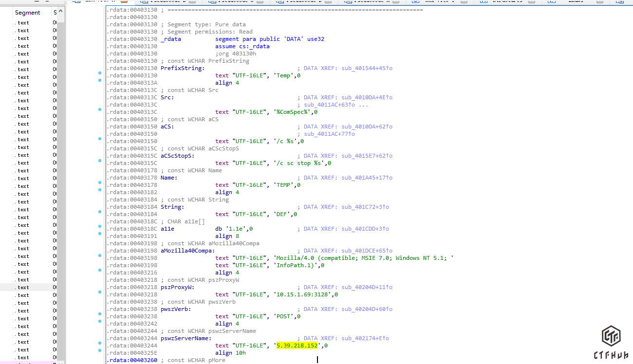The width and height of the screenshot is (633, 364).
Task: Select the PrefixString label name
Action: pos(181,68)
